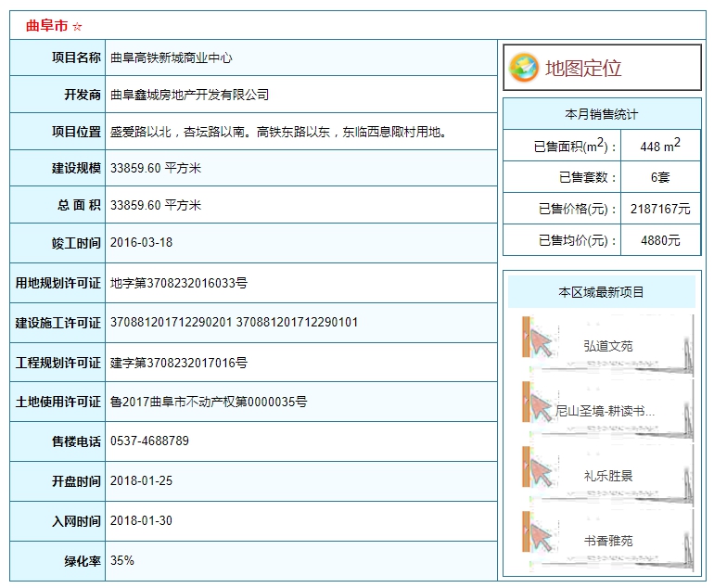Click planning permit 建字第3708232017016号
714x588 pixels.
[178, 363]
